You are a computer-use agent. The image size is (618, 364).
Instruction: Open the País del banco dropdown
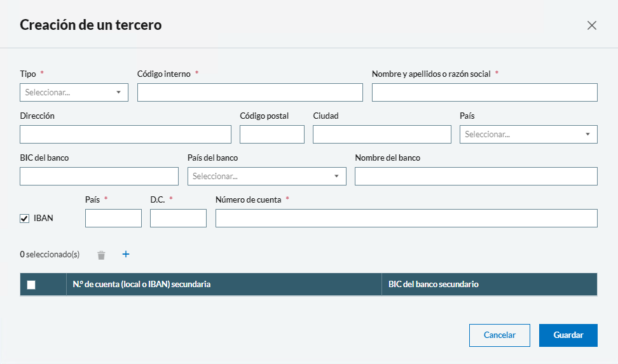pos(266,176)
